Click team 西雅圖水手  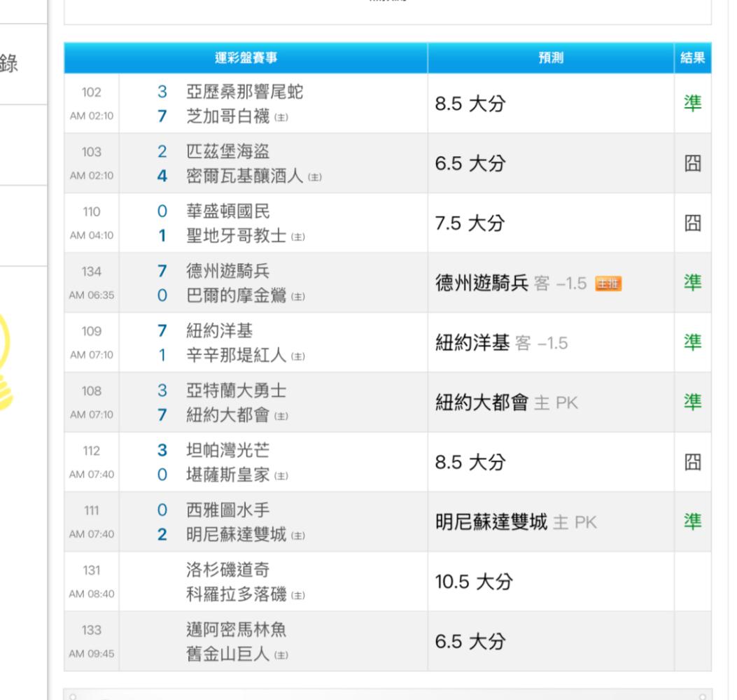click(228, 510)
